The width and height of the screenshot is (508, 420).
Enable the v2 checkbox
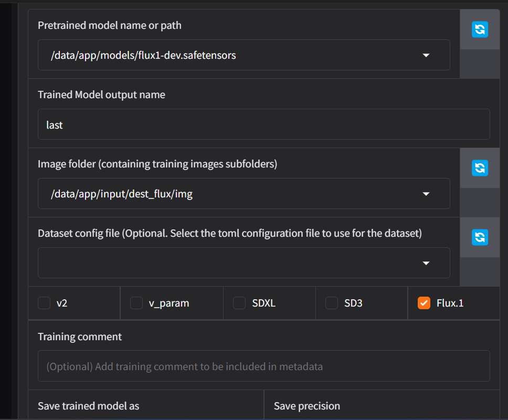coord(44,303)
